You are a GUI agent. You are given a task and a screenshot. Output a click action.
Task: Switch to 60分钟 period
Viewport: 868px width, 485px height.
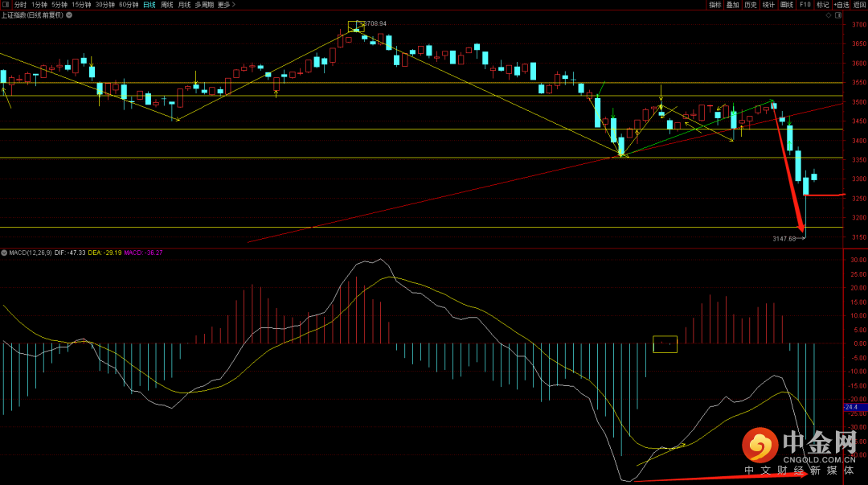tap(129, 5)
